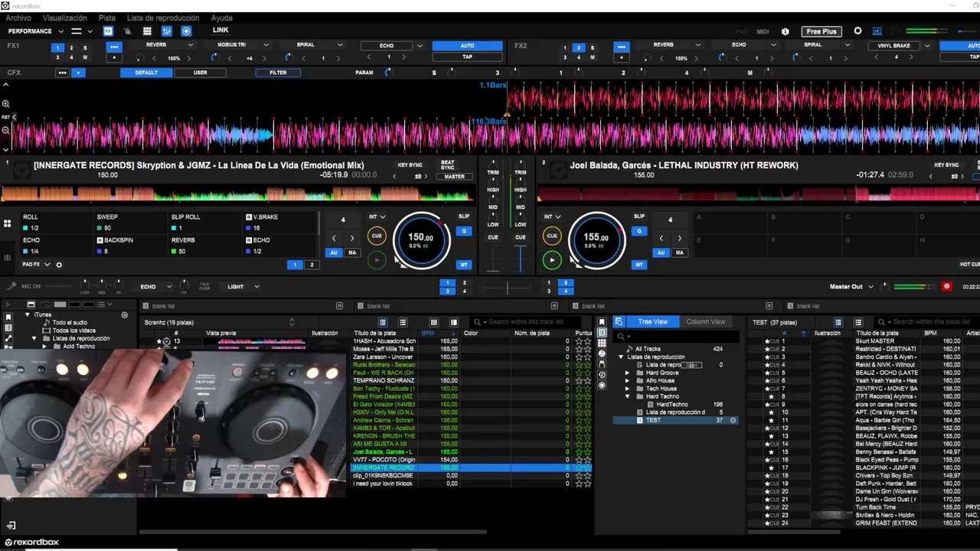The image size is (980, 551).
Task: Toggle master tempo MT on deck 2
Action: (639, 265)
